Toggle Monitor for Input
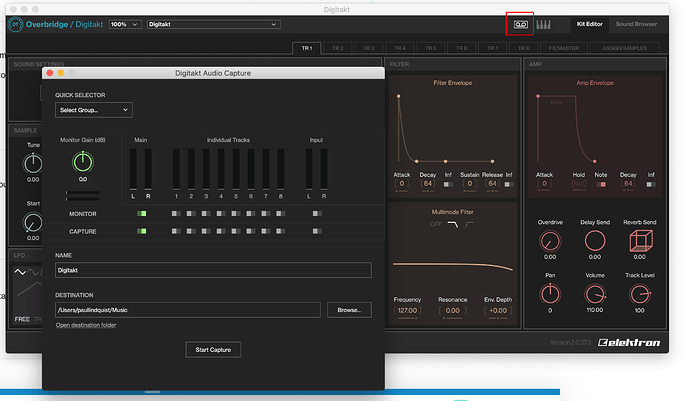This screenshot has width=690, height=401. pos(317,213)
